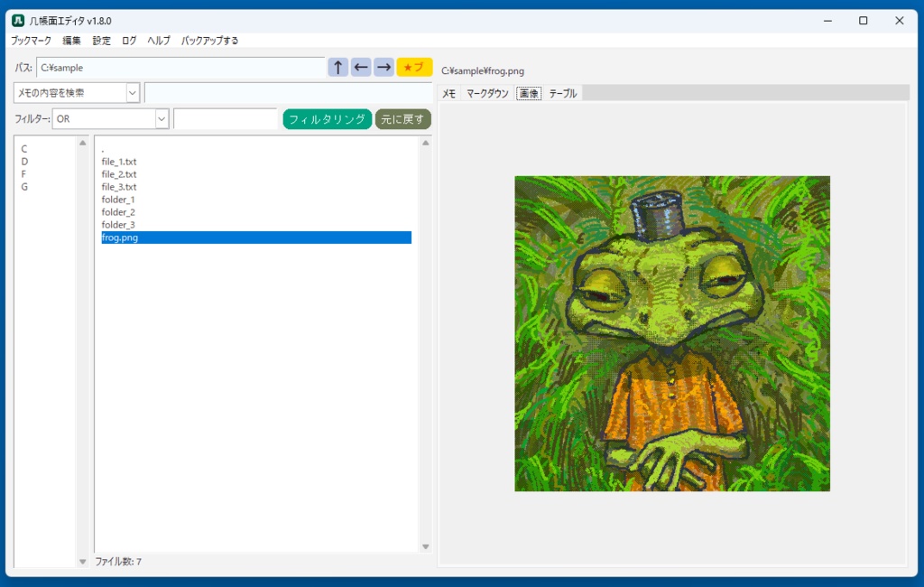Screen dimensions: 924x587
Task: Minimize the 几帳面エディタ window
Action: (x=828, y=21)
